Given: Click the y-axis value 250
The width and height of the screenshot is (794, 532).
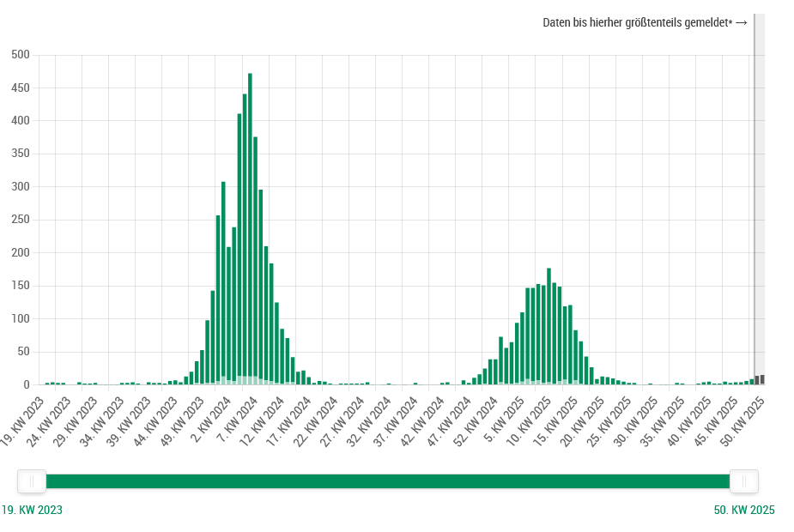Looking at the screenshot, I should pyautogui.click(x=21, y=220).
